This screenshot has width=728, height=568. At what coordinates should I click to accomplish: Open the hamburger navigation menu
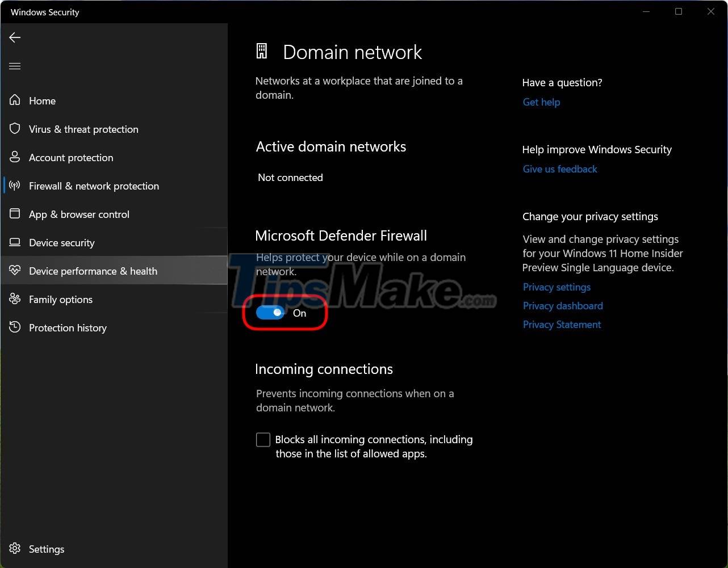tap(15, 66)
